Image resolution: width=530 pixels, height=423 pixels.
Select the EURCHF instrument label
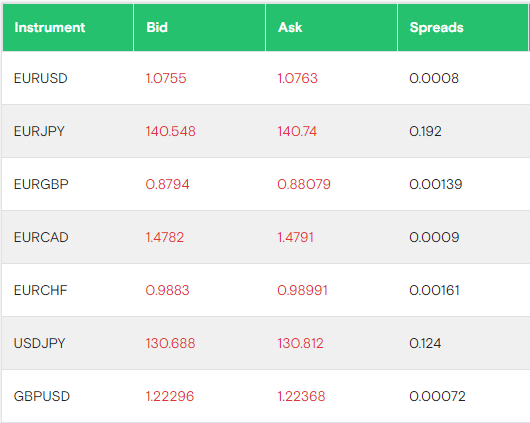point(41,290)
